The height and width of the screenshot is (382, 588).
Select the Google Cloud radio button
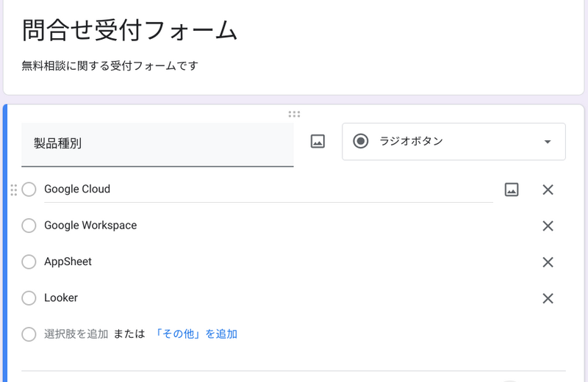29,190
